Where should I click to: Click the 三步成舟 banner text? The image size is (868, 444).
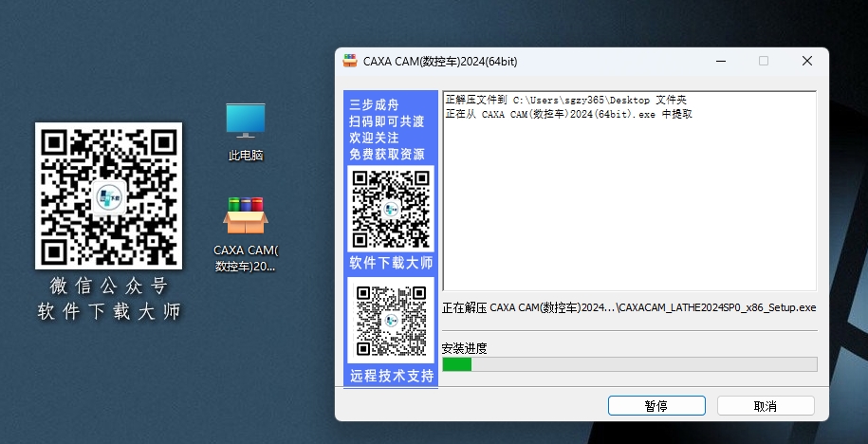click(374, 105)
